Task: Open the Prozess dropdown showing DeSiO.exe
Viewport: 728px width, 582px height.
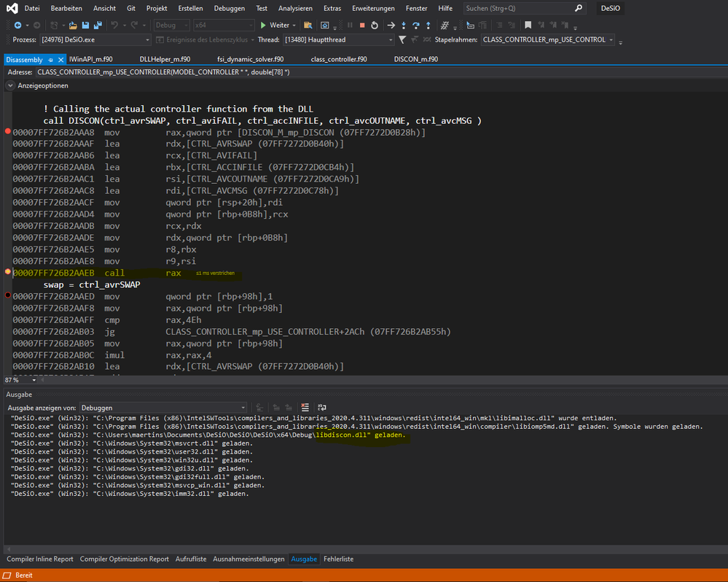Action: 95,39
